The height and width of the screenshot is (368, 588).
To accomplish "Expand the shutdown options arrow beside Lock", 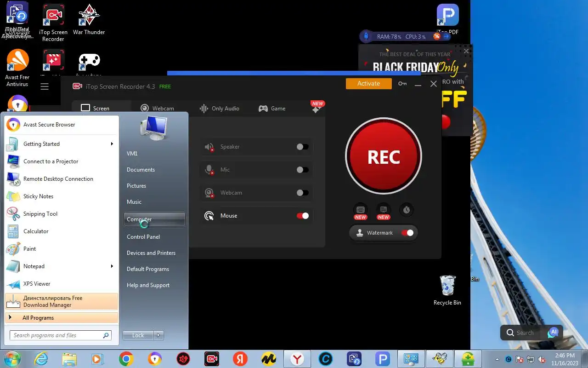I will (x=158, y=335).
